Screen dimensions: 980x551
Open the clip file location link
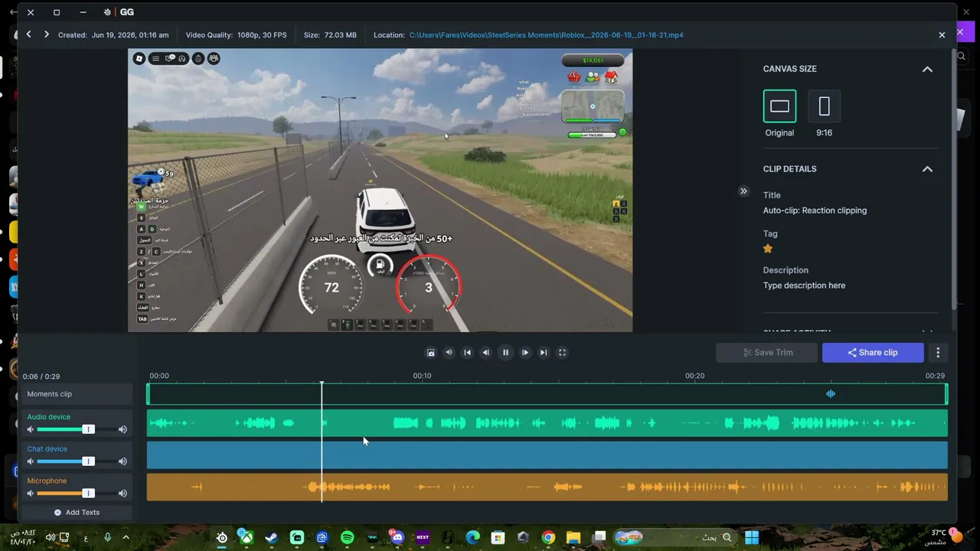[546, 35]
